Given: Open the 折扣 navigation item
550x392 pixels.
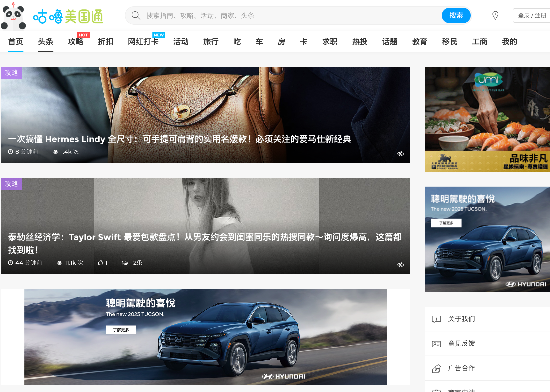Looking at the screenshot, I should coord(106,42).
